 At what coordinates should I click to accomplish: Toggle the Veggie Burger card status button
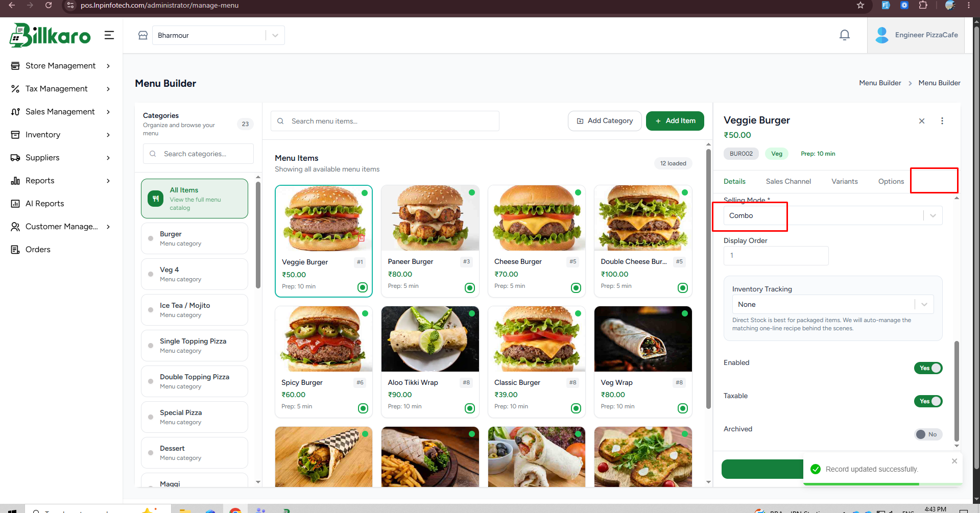coord(363,287)
